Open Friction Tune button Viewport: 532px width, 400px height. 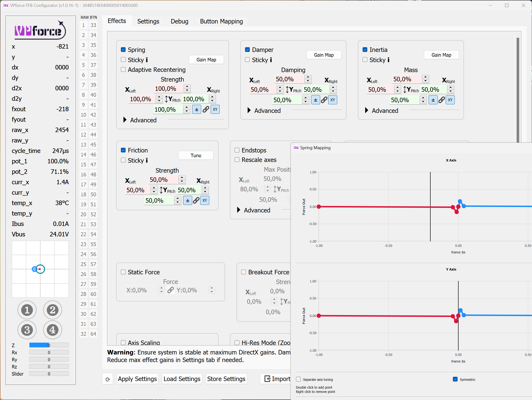point(196,155)
